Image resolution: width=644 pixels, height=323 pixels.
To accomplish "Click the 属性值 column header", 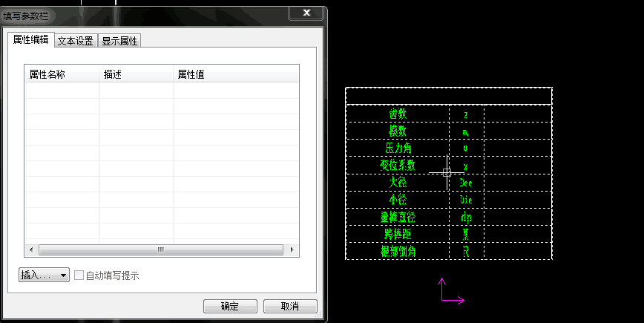I will point(236,74).
